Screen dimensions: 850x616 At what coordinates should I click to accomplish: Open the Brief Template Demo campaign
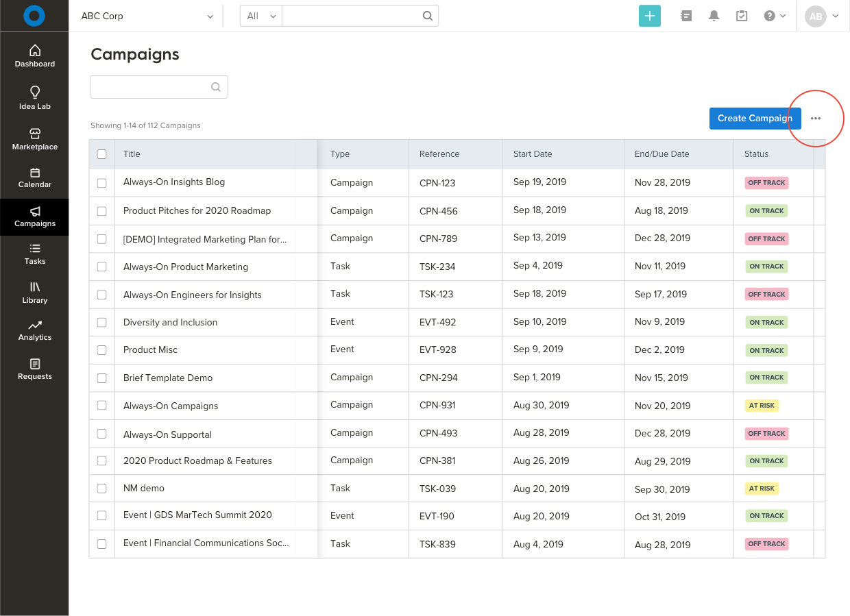click(168, 378)
